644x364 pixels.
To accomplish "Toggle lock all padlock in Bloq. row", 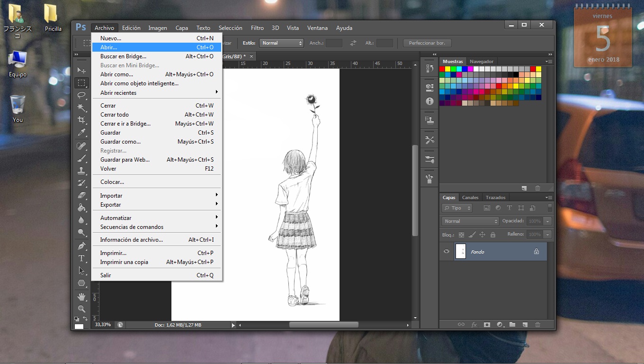I will [492, 235].
